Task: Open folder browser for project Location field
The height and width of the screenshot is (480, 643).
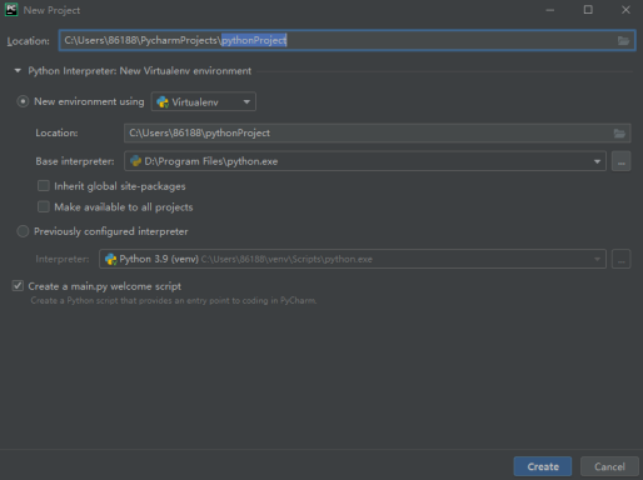Action: pyautogui.click(x=623, y=41)
